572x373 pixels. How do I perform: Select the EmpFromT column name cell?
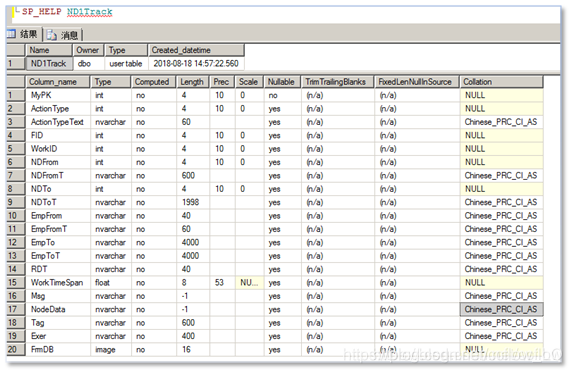click(58, 229)
